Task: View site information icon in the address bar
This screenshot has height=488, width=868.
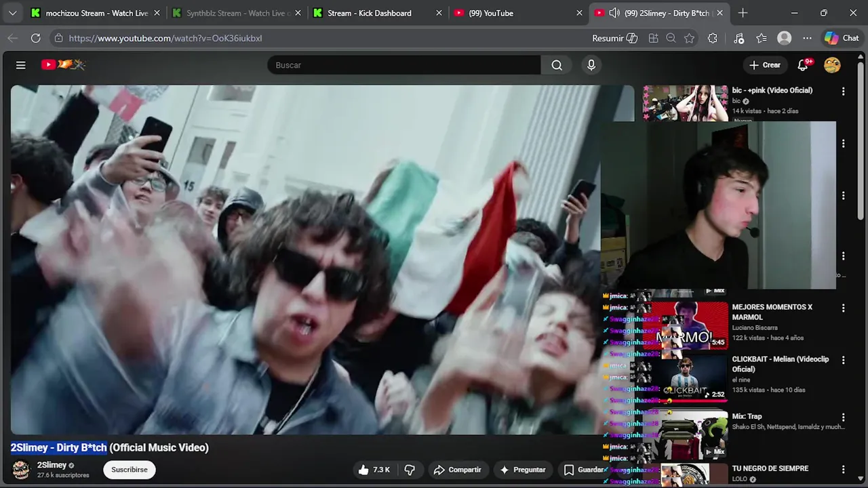Action: [58, 38]
